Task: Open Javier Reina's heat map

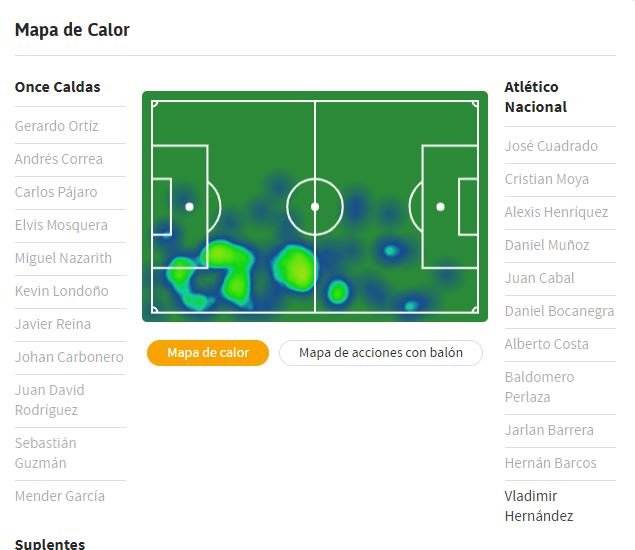Action: [x=53, y=324]
